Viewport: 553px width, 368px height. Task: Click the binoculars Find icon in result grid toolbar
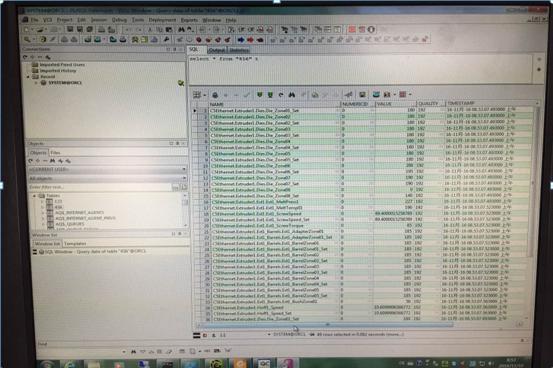tap(292, 95)
